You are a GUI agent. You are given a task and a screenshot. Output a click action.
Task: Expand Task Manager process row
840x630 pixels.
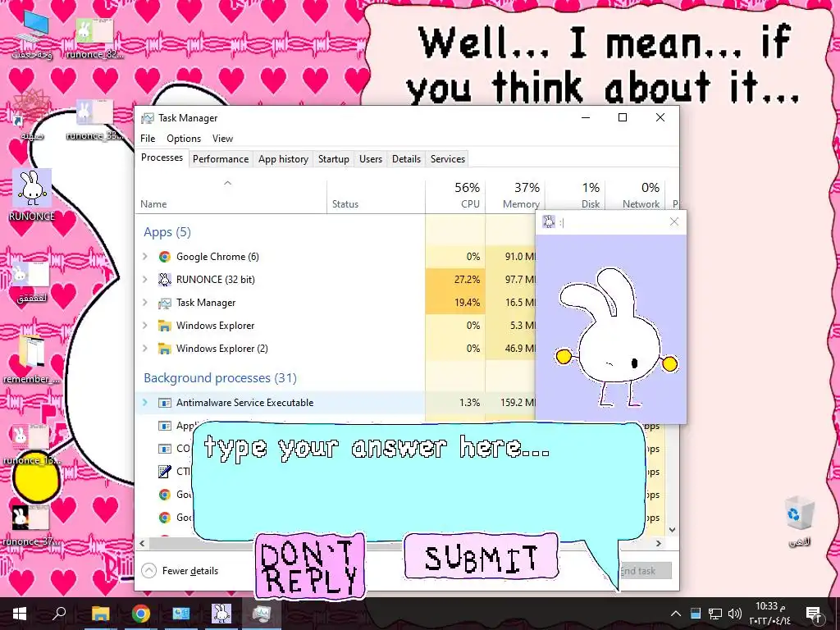click(144, 303)
